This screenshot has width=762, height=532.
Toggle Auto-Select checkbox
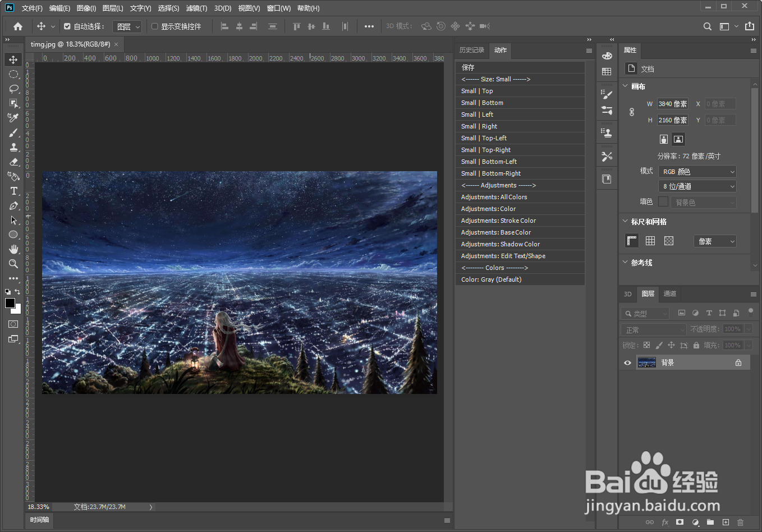coord(67,26)
